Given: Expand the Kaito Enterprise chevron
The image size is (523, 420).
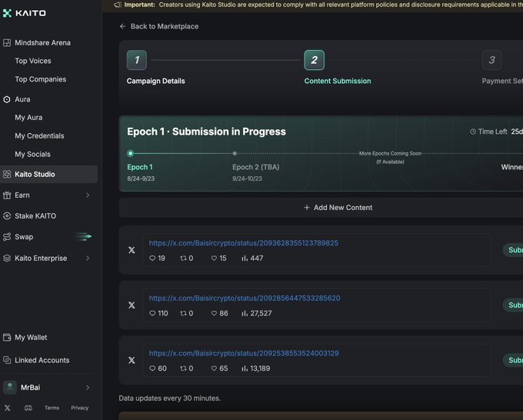Looking at the screenshot, I should [88, 258].
